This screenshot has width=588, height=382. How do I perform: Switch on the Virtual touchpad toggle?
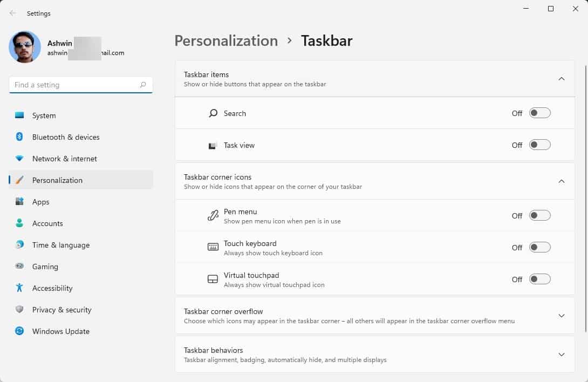[x=539, y=279]
